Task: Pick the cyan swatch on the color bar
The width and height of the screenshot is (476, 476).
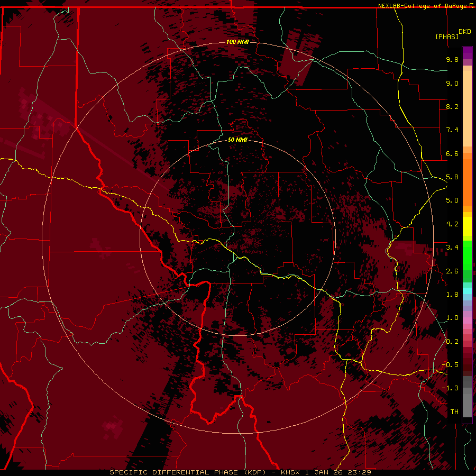Action: click(x=467, y=291)
